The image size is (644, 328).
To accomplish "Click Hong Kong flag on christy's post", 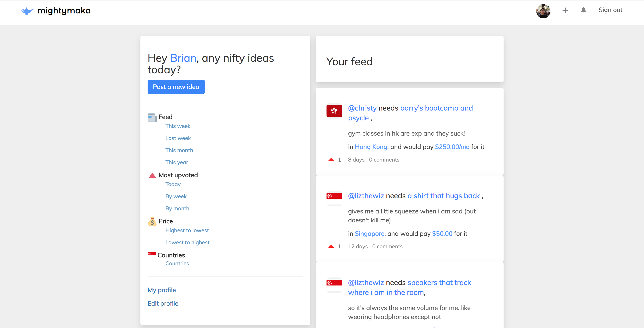I will (334, 111).
